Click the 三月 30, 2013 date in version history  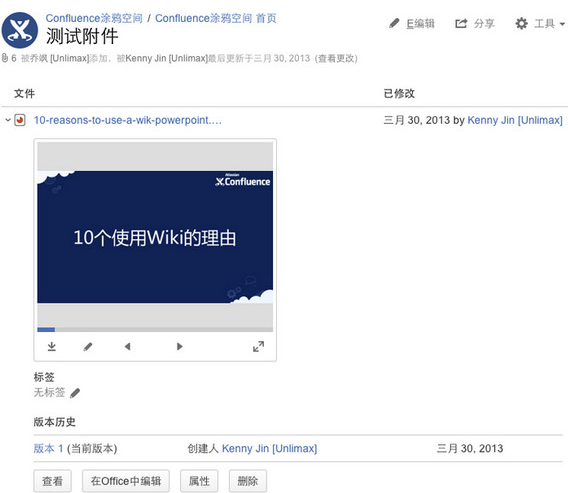tap(470, 448)
